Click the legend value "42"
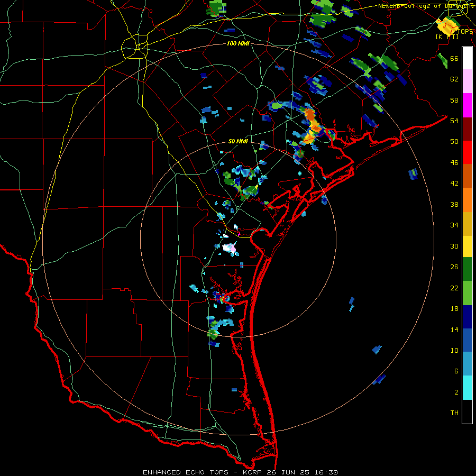The width and height of the screenshot is (476, 476). 454,184
